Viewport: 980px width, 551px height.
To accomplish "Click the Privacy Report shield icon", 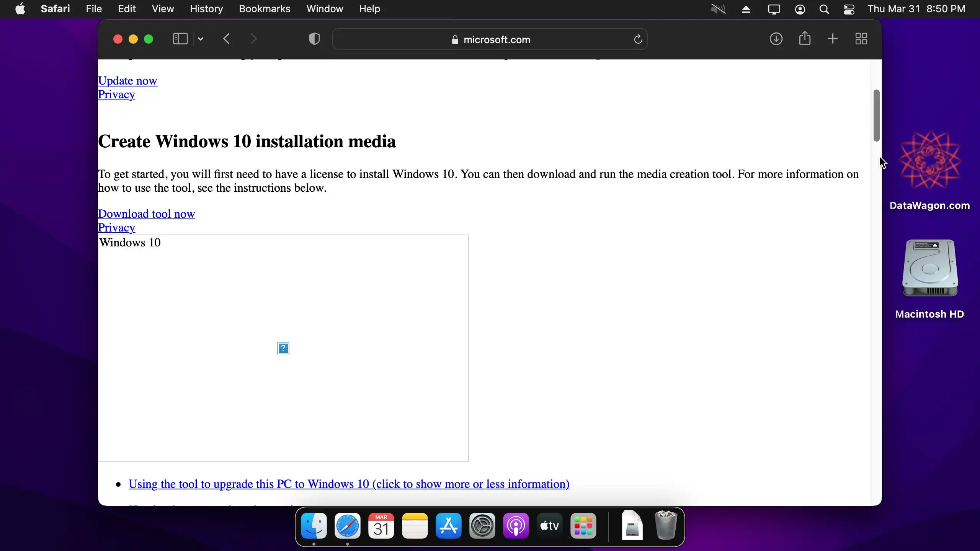I will click(314, 39).
